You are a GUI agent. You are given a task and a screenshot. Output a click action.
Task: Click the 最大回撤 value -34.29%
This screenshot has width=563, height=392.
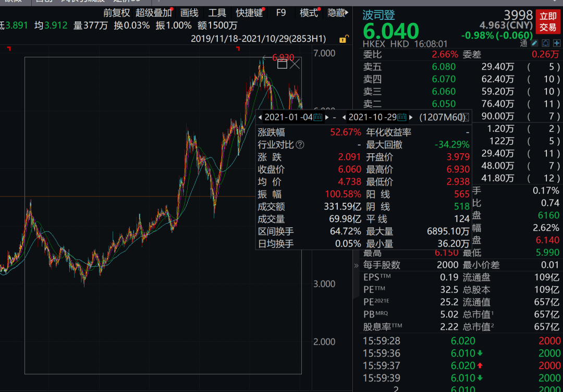(x=451, y=145)
